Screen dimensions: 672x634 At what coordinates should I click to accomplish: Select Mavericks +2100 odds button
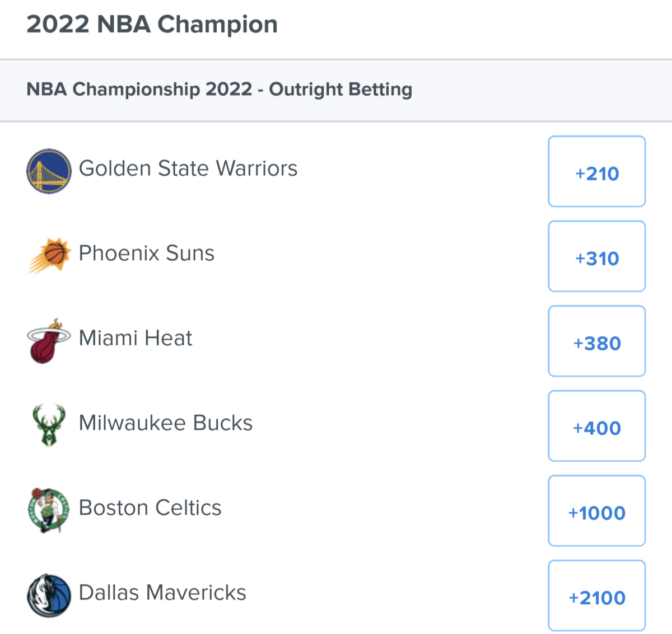coord(596,596)
